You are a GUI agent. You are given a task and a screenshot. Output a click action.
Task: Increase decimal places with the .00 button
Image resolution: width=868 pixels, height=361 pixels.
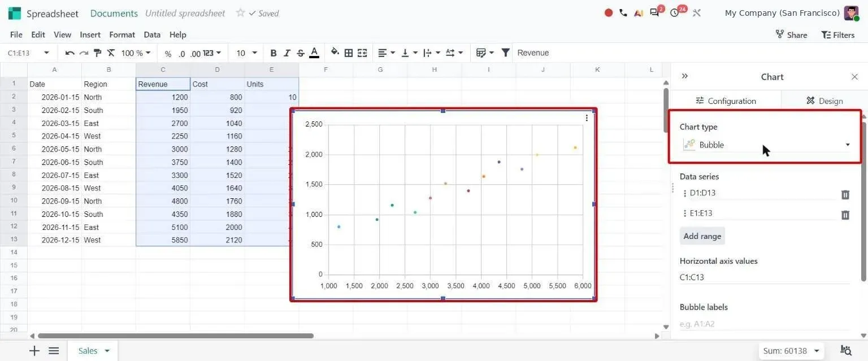(196, 54)
